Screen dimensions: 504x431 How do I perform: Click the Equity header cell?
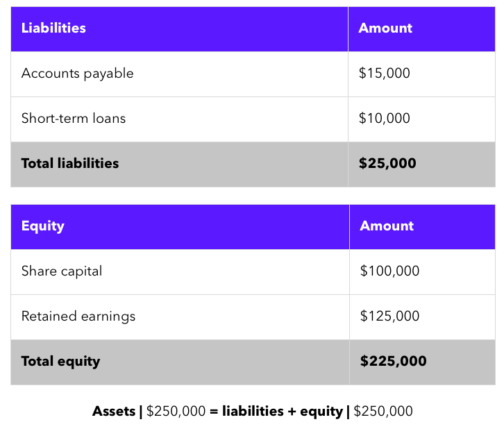[43, 226]
